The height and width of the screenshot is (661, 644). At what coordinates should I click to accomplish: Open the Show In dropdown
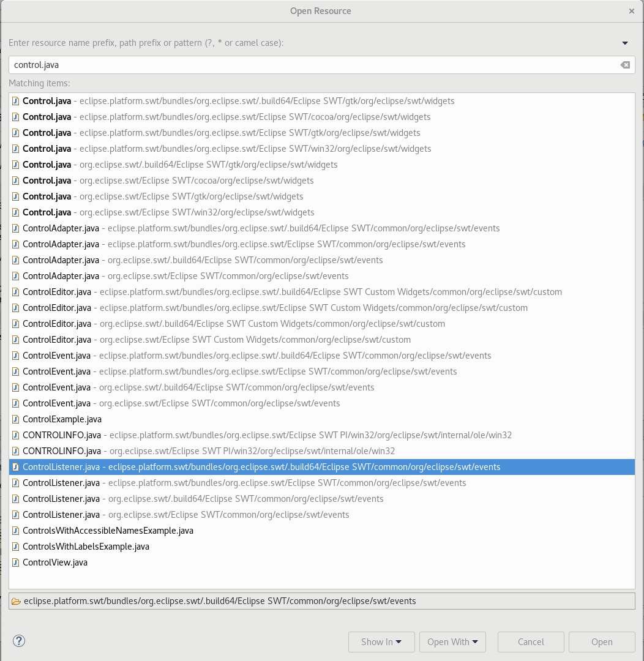[x=381, y=641]
